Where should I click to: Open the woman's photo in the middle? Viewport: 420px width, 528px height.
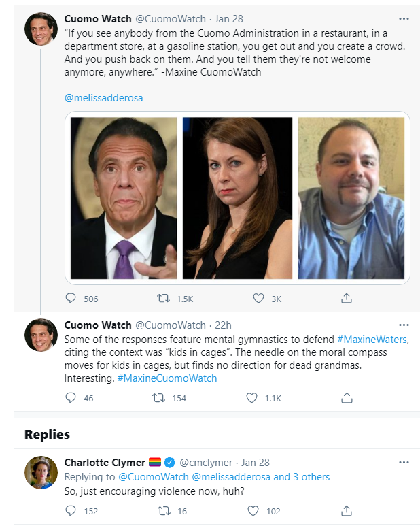237,198
